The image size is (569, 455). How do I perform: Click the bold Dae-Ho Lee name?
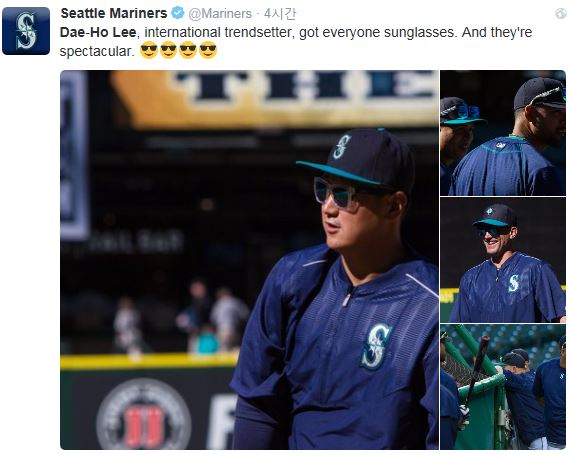click(98, 32)
